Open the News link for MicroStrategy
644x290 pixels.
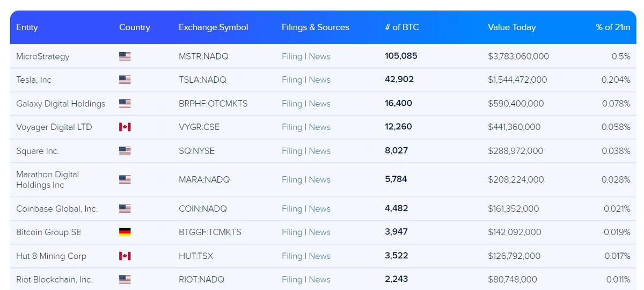[x=320, y=56]
